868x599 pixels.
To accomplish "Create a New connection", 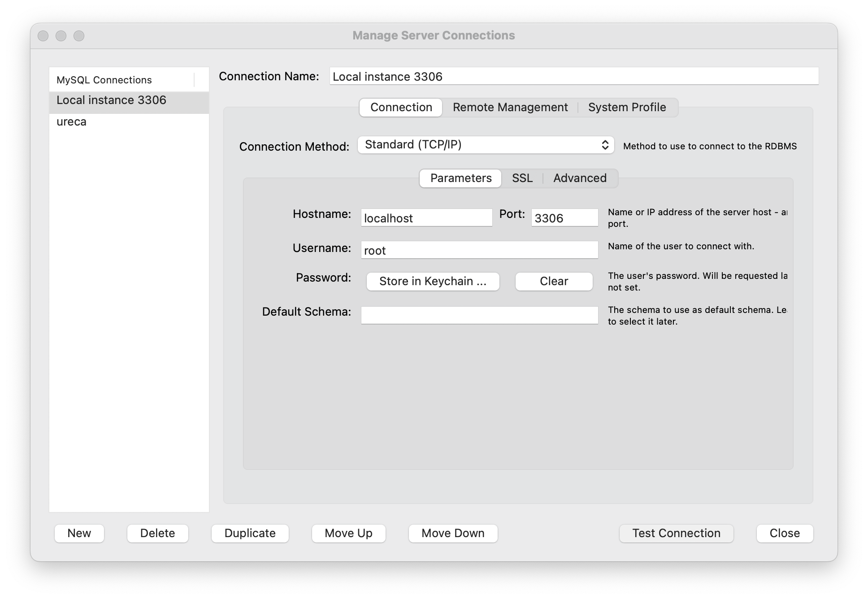I will pyautogui.click(x=79, y=533).
